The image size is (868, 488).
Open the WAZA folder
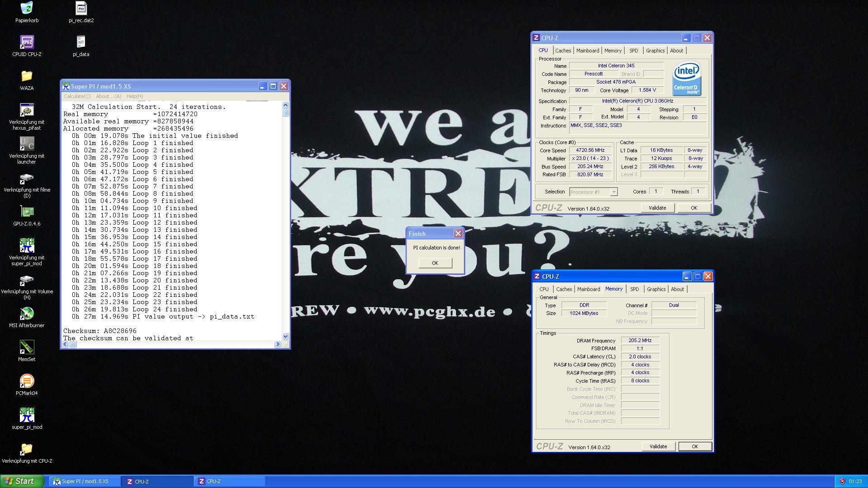(x=27, y=76)
